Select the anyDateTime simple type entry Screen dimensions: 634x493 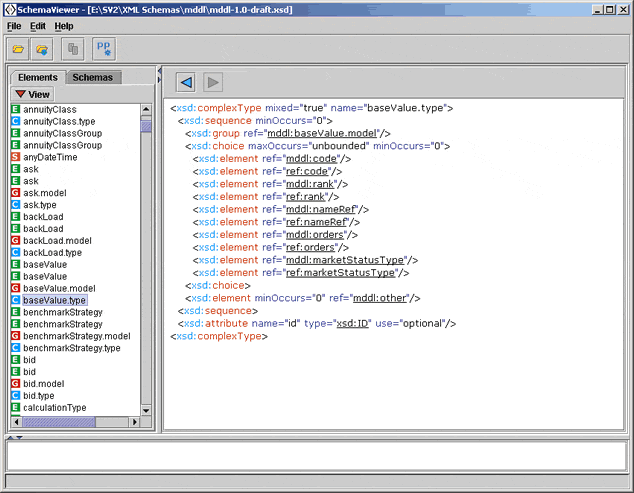[x=50, y=157]
